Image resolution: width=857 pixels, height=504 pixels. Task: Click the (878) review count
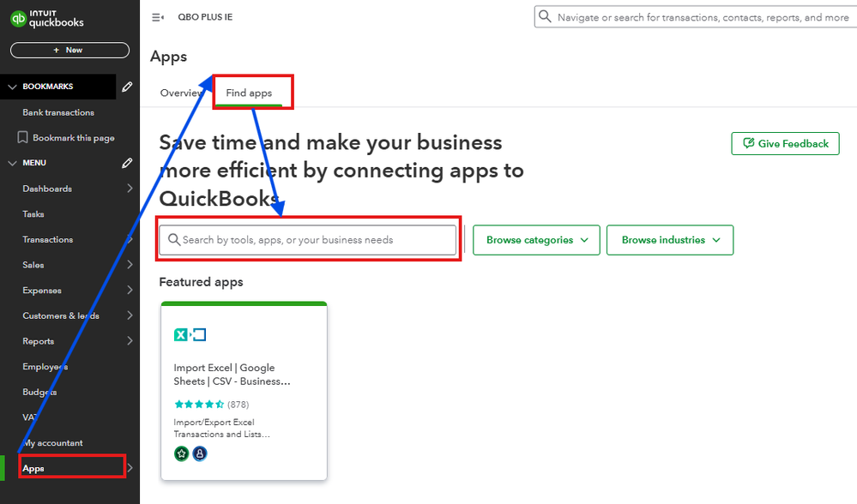pos(238,405)
